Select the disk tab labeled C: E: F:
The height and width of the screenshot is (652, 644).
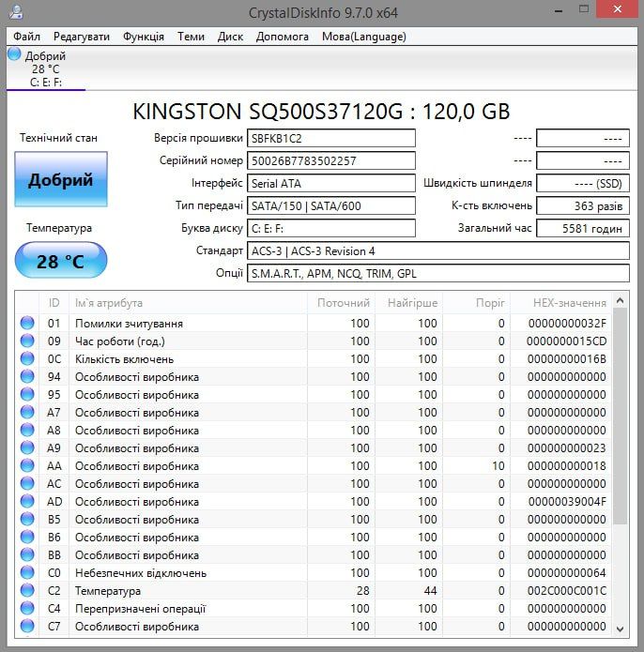point(46,68)
